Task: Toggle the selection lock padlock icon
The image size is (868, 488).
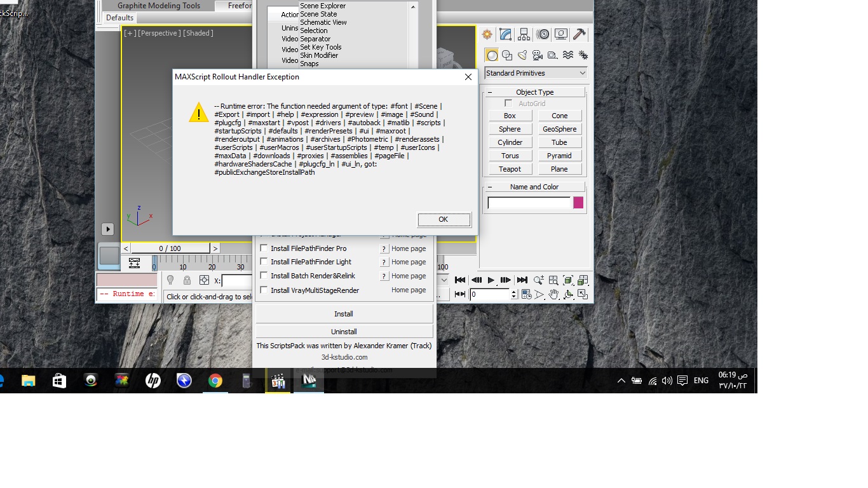Action: click(187, 280)
